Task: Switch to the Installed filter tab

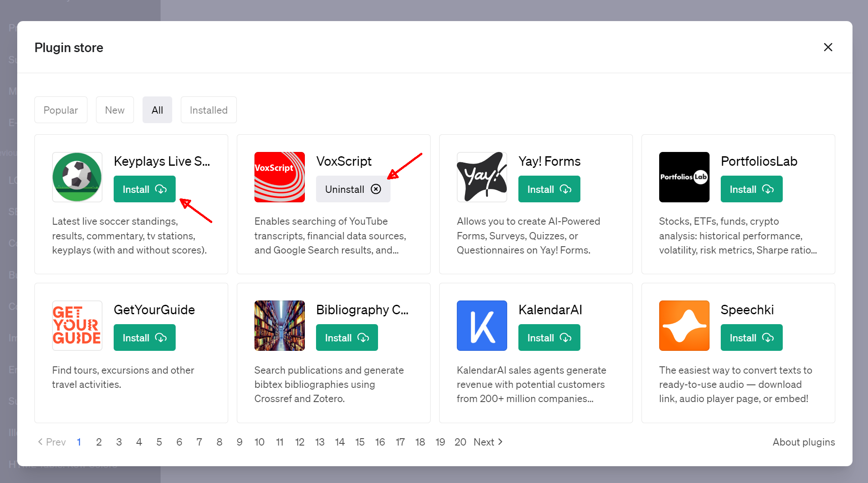Action: pos(208,110)
